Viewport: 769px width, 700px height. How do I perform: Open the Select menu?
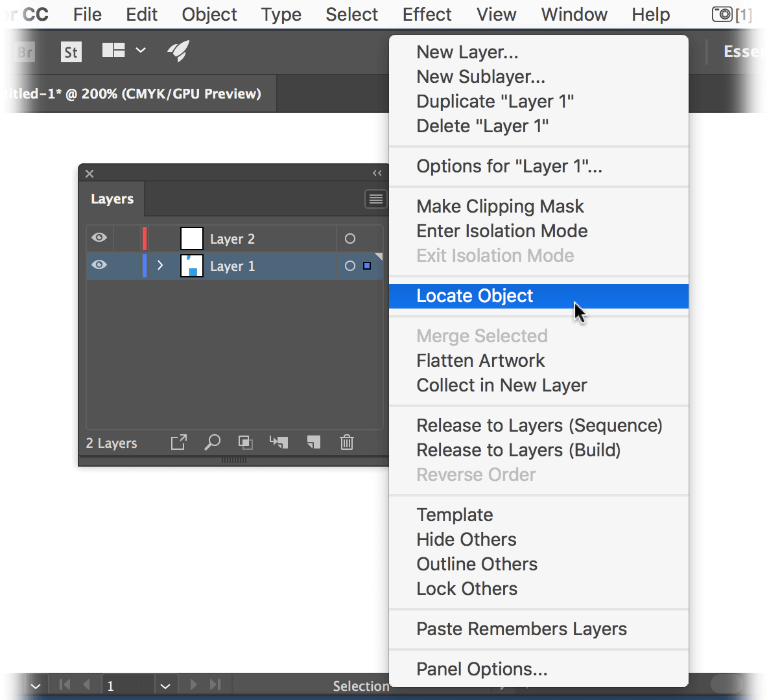point(351,15)
